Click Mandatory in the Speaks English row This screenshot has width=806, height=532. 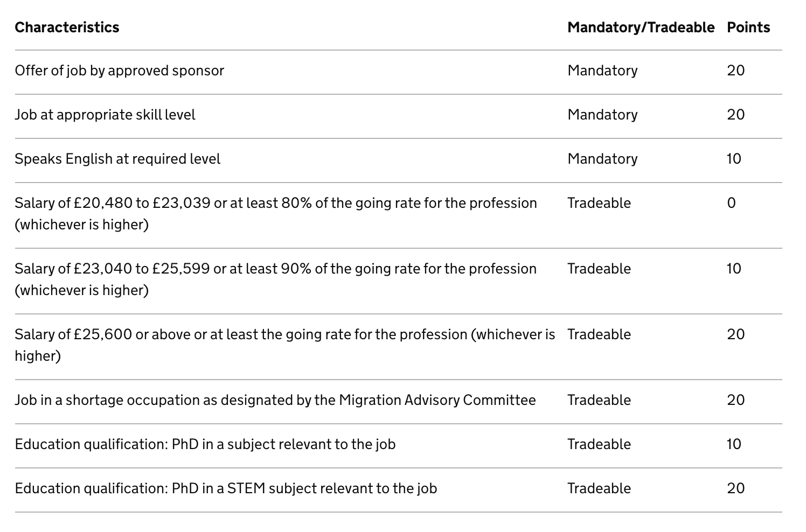coord(602,159)
